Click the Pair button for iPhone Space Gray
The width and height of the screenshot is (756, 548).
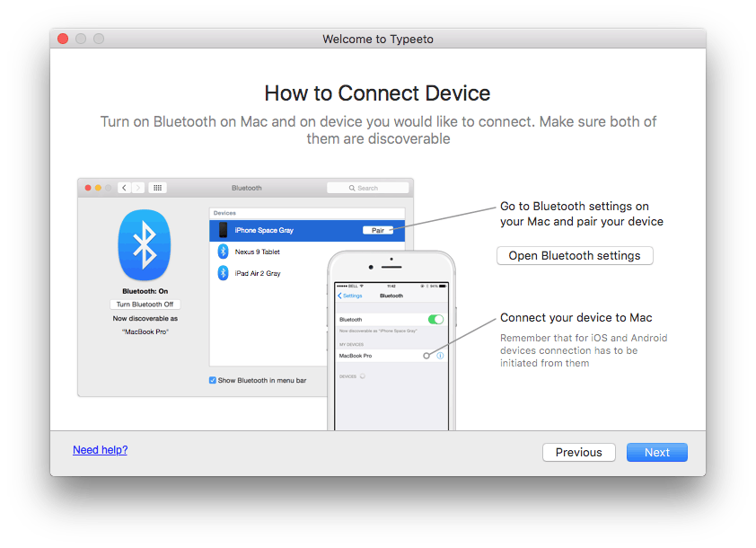pyautogui.click(x=378, y=230)
